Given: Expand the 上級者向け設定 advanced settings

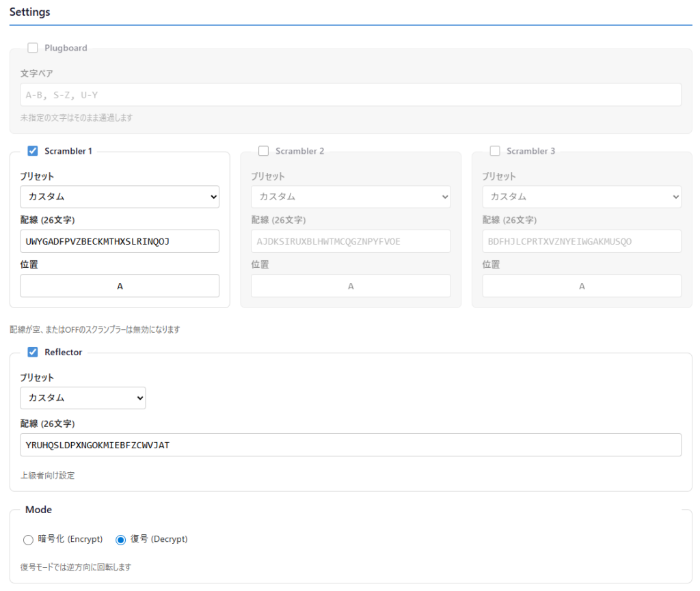Looking at the screenshot, I should pyautogui.click(x=48, y=476).
